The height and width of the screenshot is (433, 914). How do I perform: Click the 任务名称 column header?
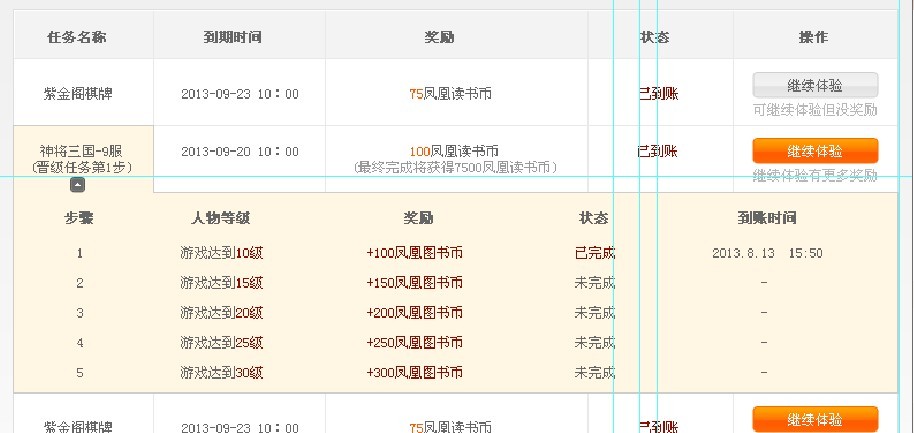(77, 37)
